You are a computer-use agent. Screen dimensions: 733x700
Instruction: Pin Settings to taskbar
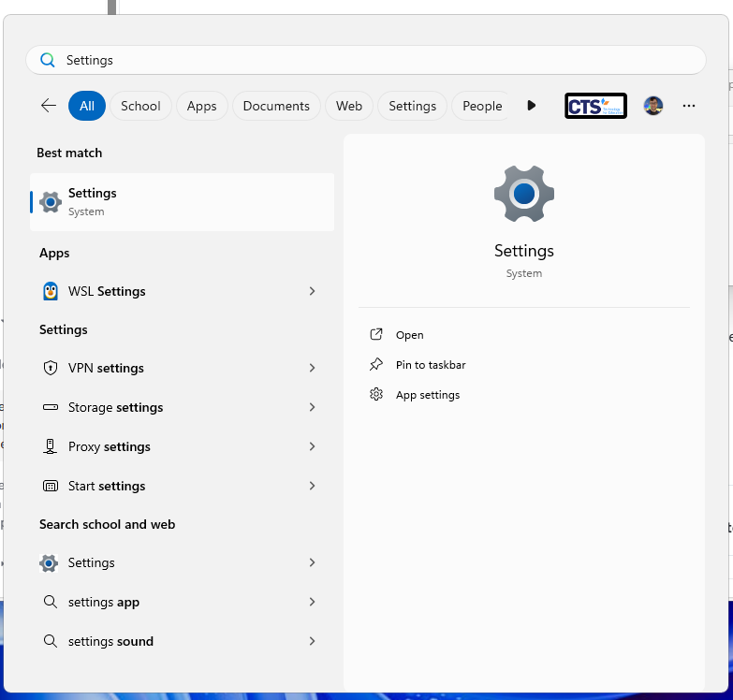tap(430, 365)
